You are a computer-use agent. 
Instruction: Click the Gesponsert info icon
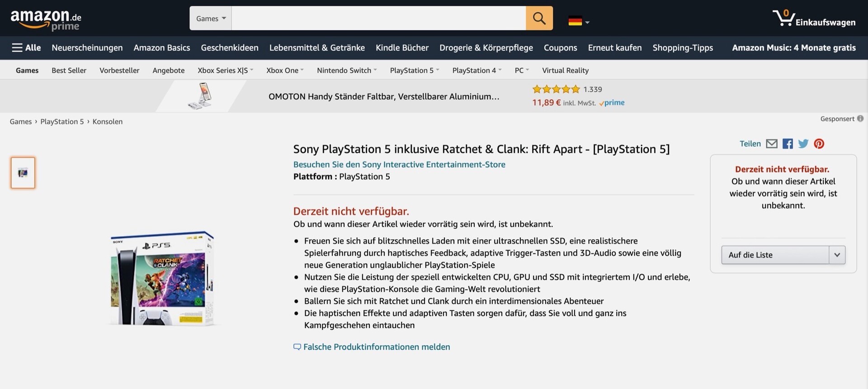[x=860, y=119]
